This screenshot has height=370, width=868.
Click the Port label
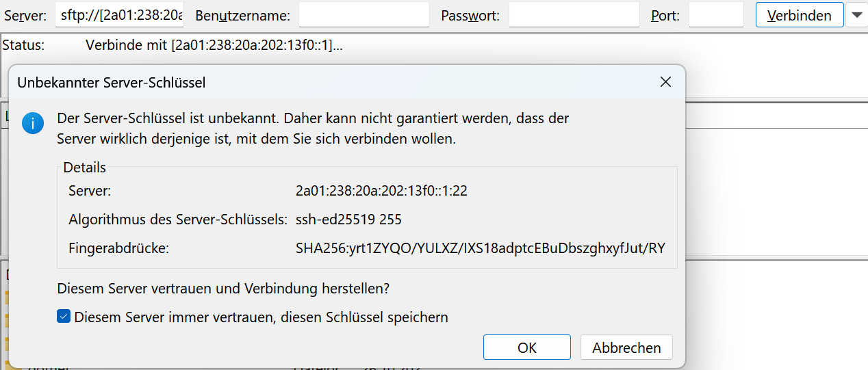[665, 15]
